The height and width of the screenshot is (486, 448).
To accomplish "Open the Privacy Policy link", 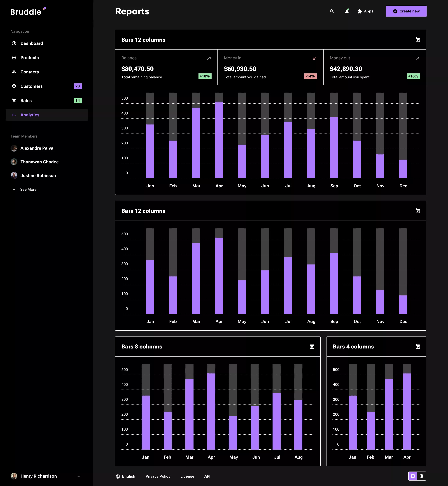I will point(158,476).
